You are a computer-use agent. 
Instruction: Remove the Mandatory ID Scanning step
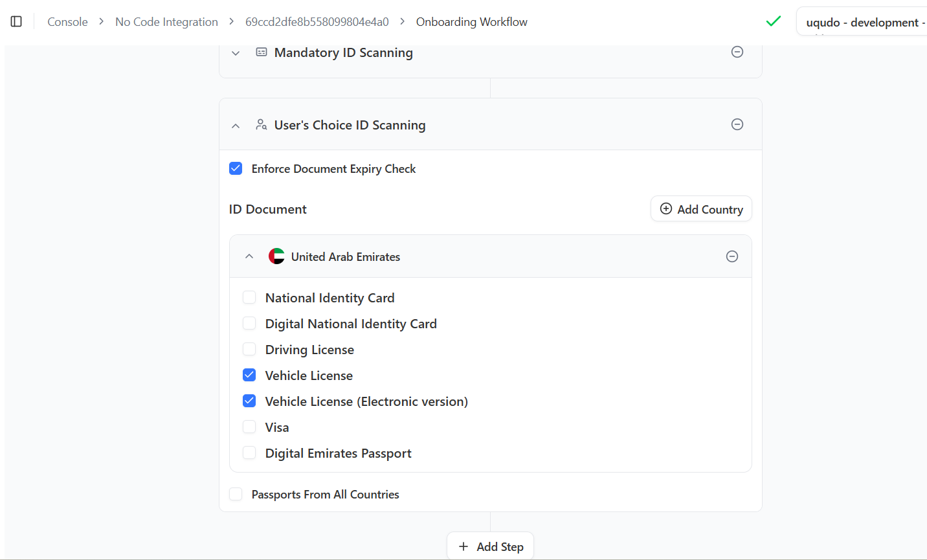(737, 52)
